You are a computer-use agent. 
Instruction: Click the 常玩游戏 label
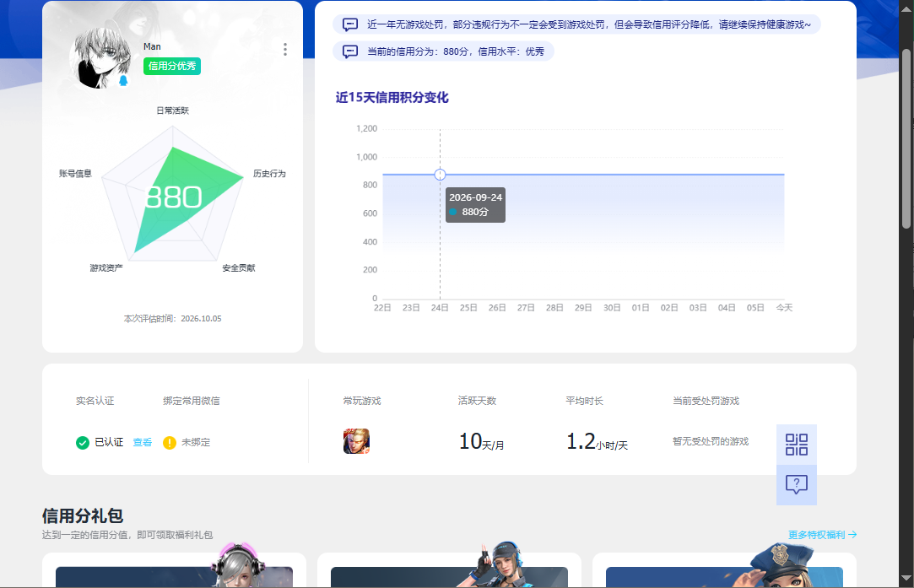pos(362,401)
